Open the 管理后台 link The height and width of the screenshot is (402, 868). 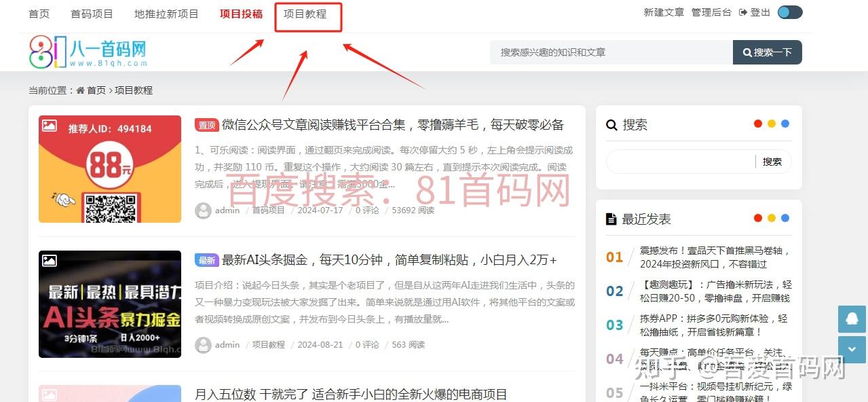[711, 12]
